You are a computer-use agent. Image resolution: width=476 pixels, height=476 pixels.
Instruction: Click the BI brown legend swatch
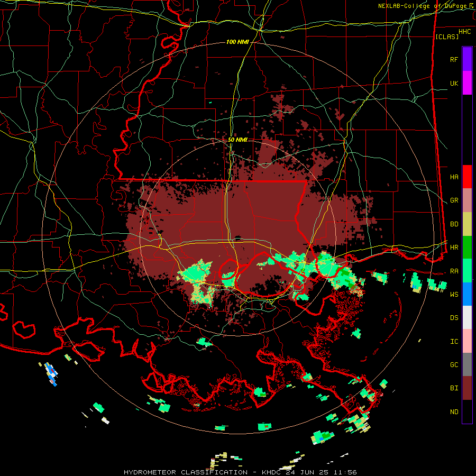(467, 388)
